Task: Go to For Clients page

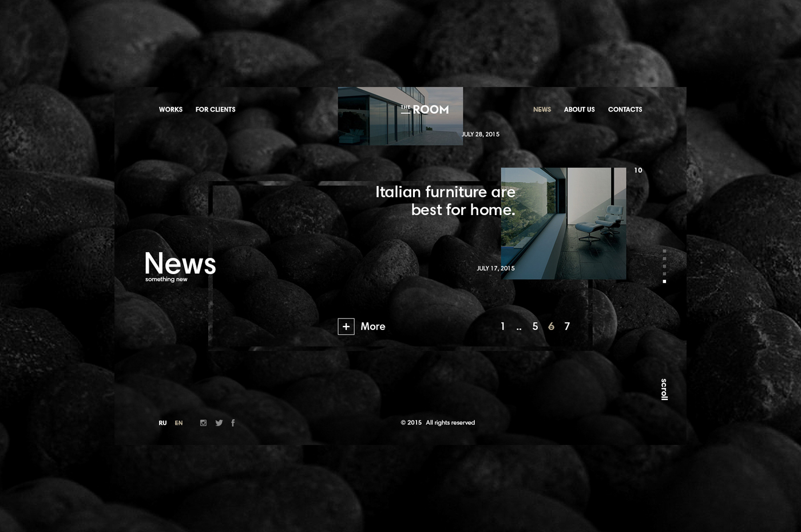Action: point(215,109)
